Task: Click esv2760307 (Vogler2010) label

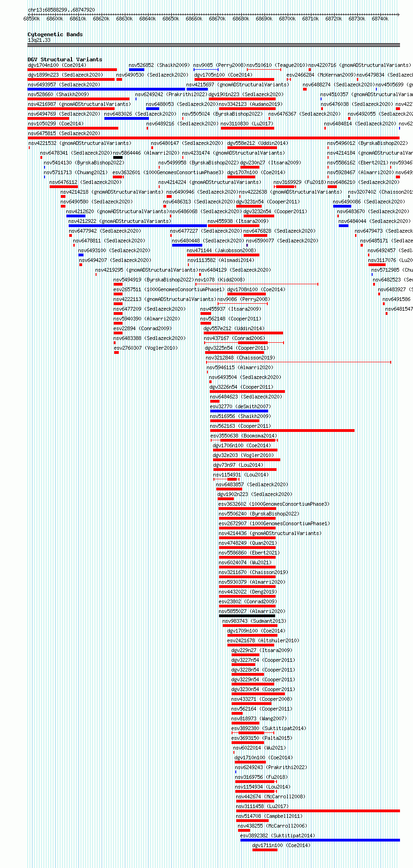Action: (x=146, y=348)
